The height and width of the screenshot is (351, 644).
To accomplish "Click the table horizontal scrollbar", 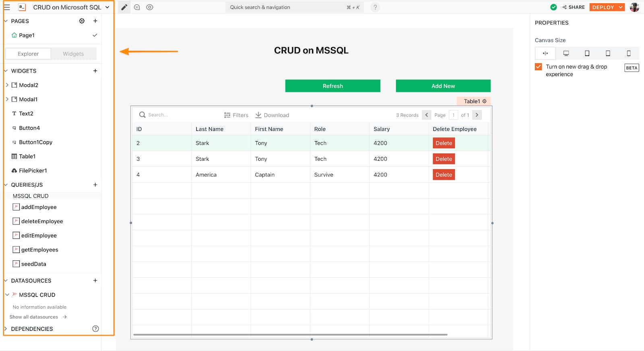I will 290,334.
